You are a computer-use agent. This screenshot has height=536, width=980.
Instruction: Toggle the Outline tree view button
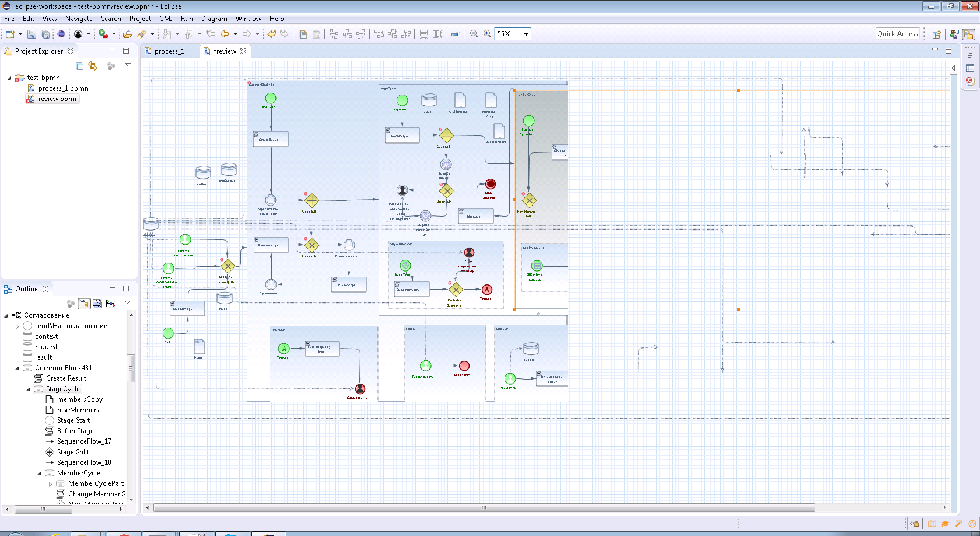point(85,303)
